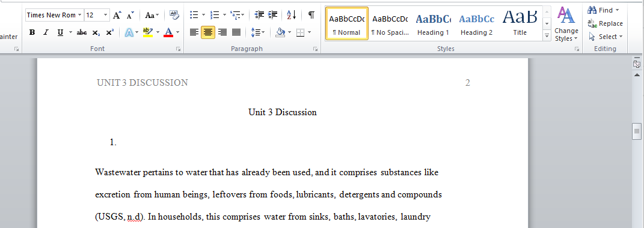This screenshot has height=228, width=644.
Task: Apply red font color
Action: (168, 32)
